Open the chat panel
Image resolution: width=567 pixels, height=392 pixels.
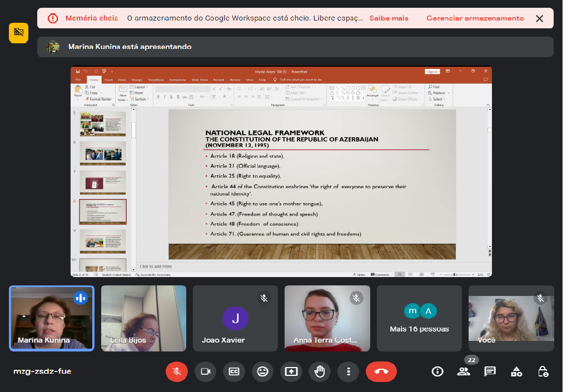click(x=490, y=371)
